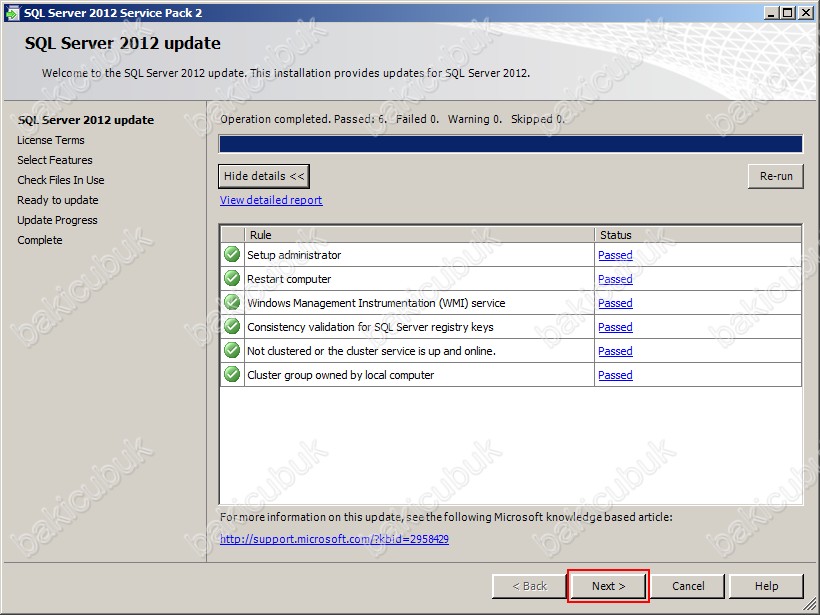
Task: Click green check icon for Consistency validation rule
Action: point(232,326)
